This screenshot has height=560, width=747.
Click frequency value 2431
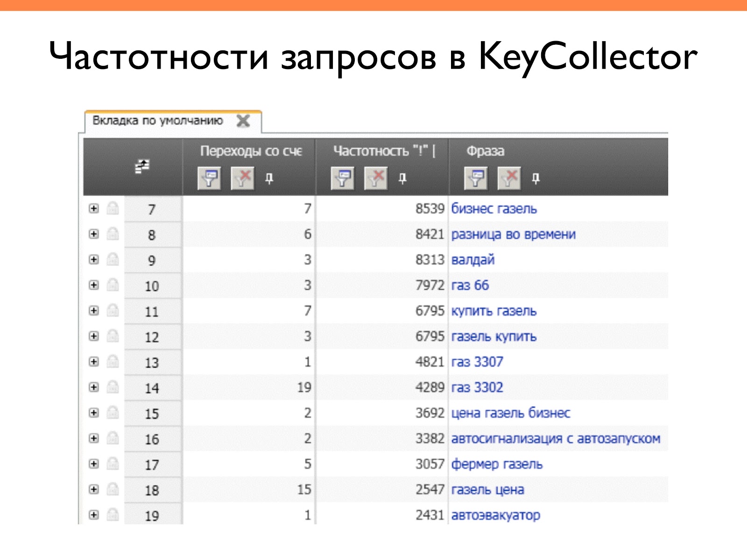(430, 515)
